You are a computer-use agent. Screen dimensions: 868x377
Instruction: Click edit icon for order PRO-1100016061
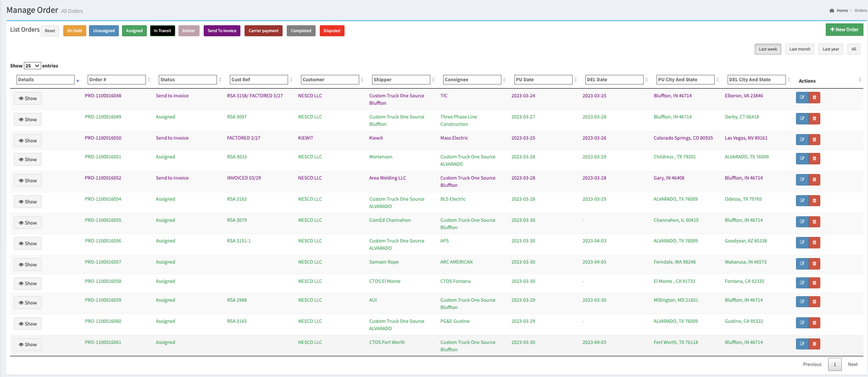(802, 344)
